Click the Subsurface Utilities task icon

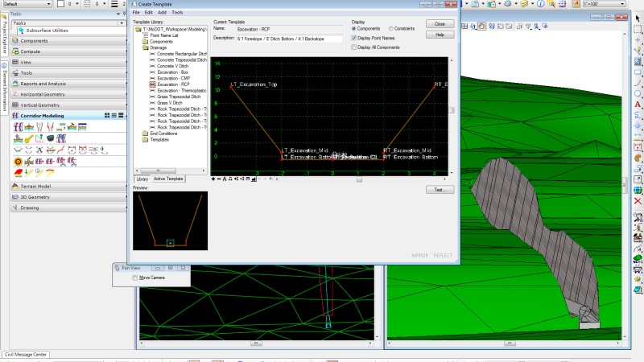[19, 31]
